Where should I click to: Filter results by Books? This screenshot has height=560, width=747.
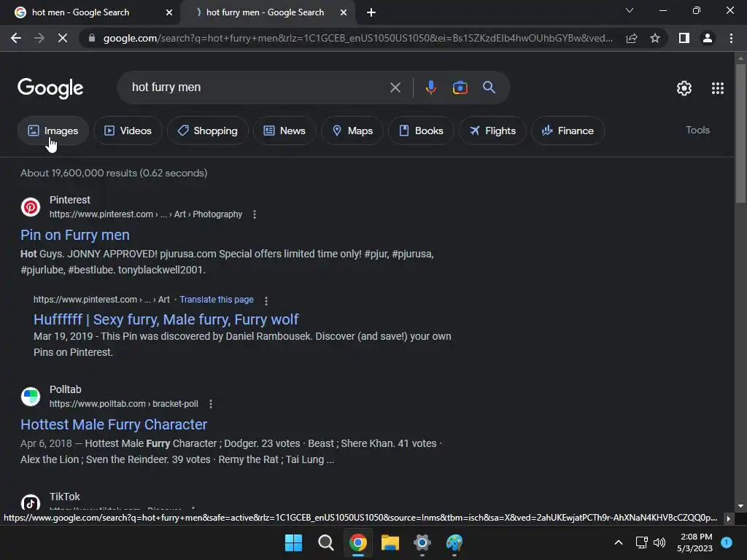421,131
